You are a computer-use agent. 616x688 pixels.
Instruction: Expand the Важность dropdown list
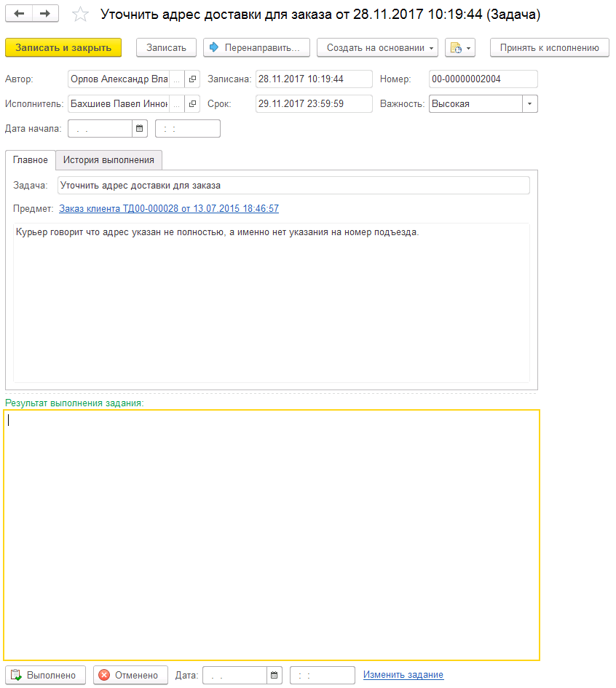coord(530,104)
